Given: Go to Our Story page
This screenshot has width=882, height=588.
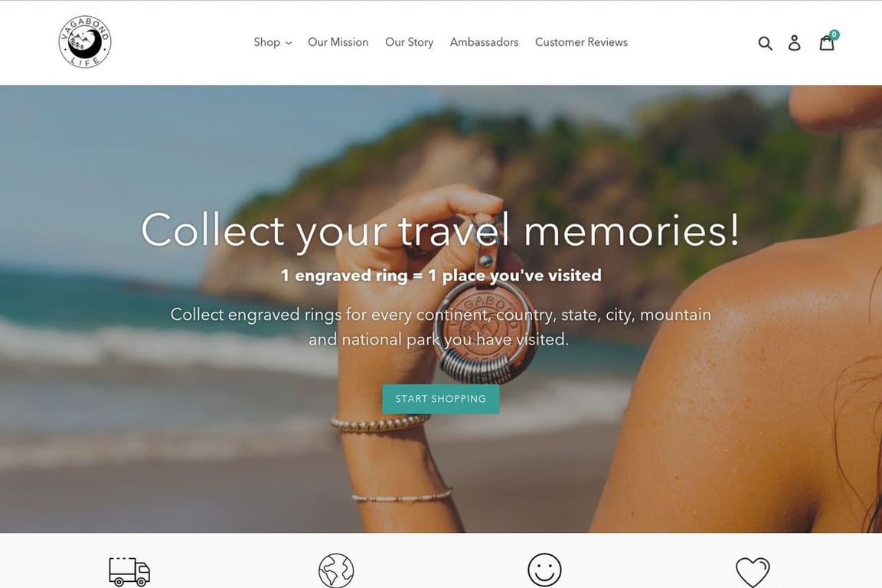Looking at the screenshot, I should pyautogui.click(x=409, y=42).
